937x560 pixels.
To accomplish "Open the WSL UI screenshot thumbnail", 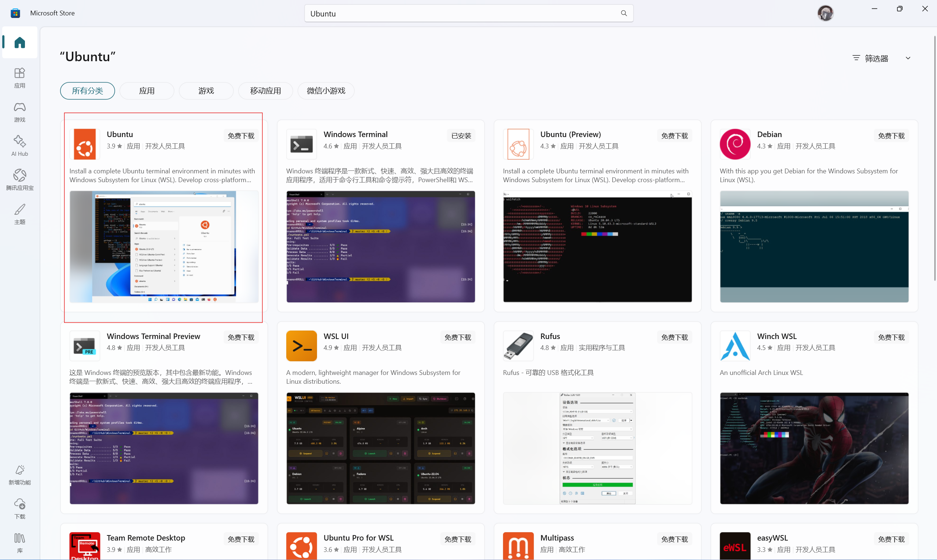I will tap(381, 448).
